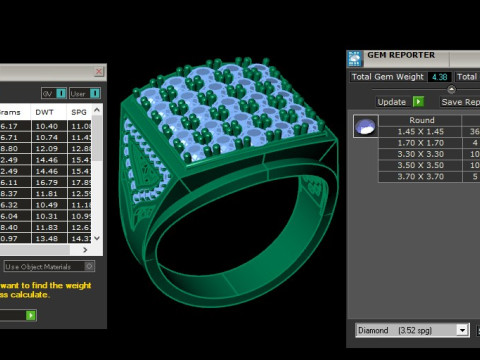
Task: Click the DWT cell 16.79
Action: click(49, 182)
